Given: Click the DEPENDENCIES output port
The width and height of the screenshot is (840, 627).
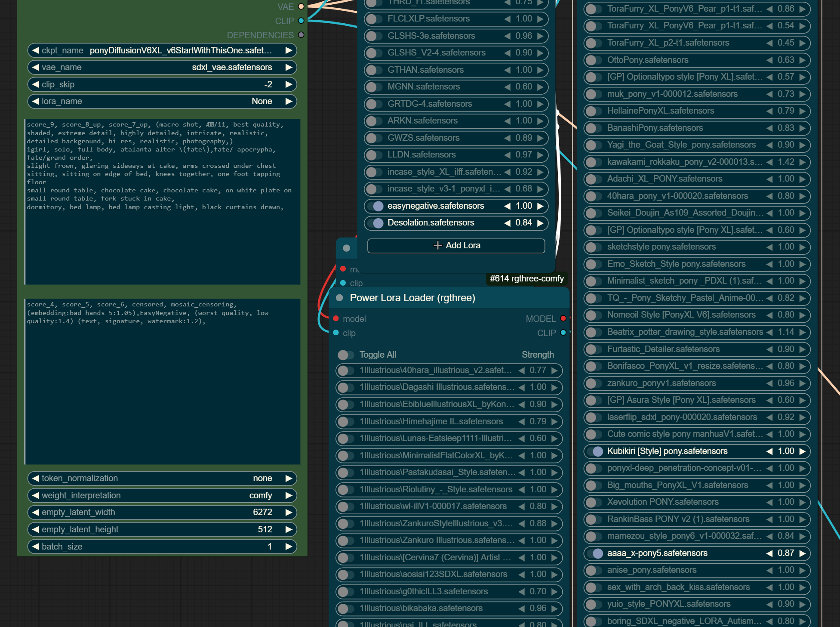Looking at the screenshot, I should (x=301, y=35).
